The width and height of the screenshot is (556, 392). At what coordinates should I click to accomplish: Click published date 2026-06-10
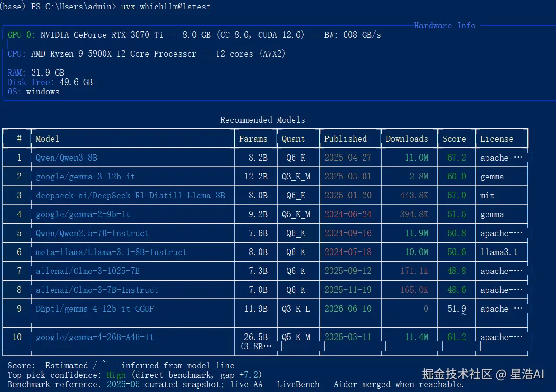click(347, 309)
